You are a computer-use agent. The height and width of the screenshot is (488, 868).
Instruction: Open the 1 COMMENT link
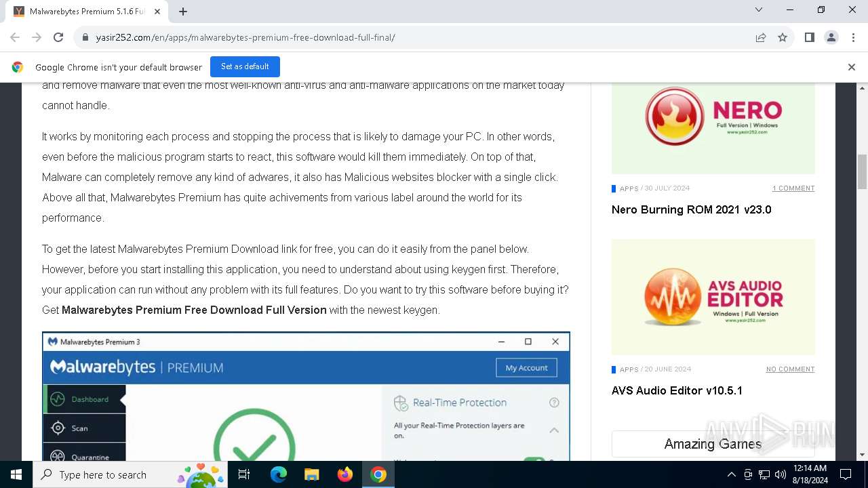pos(793,188)
